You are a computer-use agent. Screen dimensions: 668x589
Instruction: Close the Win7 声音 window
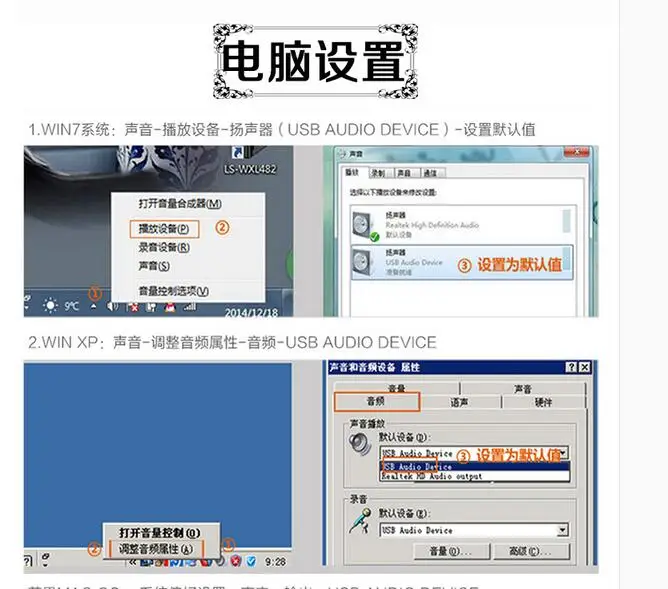(x=577, y=152)
